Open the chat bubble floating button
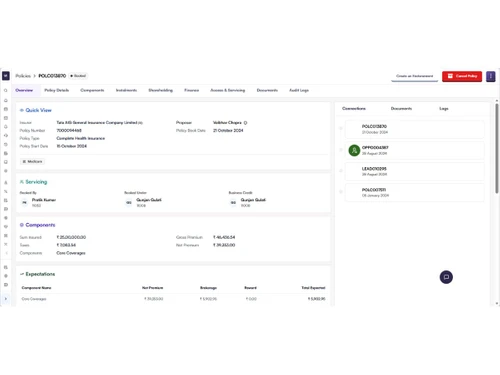 (446, 277)
